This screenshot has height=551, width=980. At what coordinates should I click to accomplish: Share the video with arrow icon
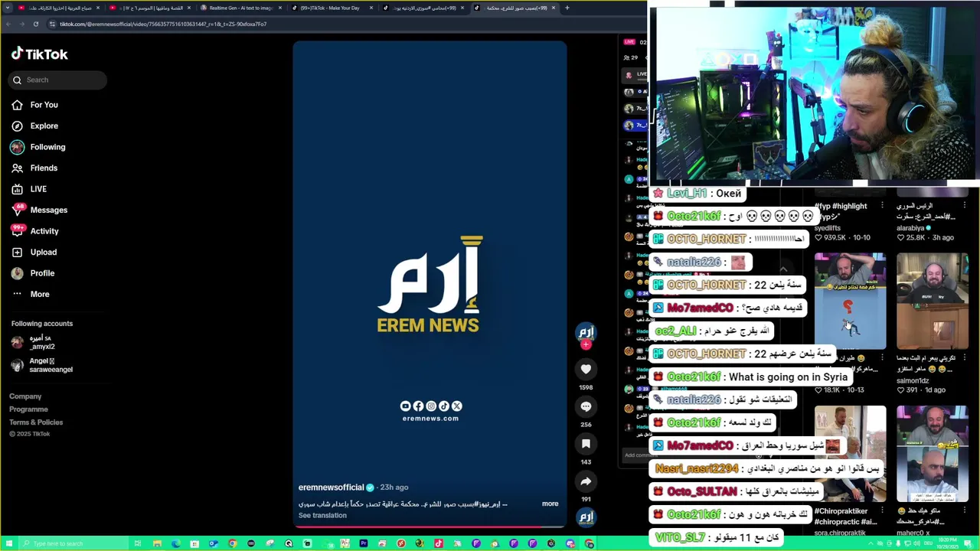[586, 481]
